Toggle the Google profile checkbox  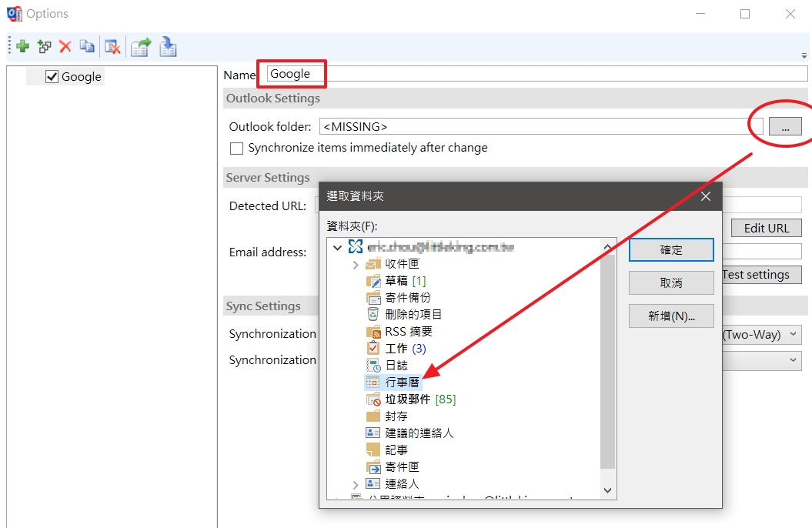tap(52, 77)
